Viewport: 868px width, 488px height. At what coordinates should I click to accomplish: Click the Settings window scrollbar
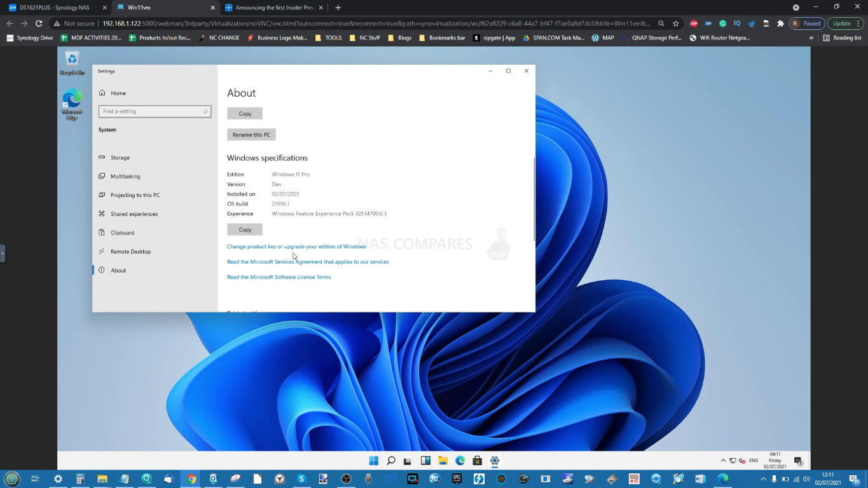coord(534,198)
